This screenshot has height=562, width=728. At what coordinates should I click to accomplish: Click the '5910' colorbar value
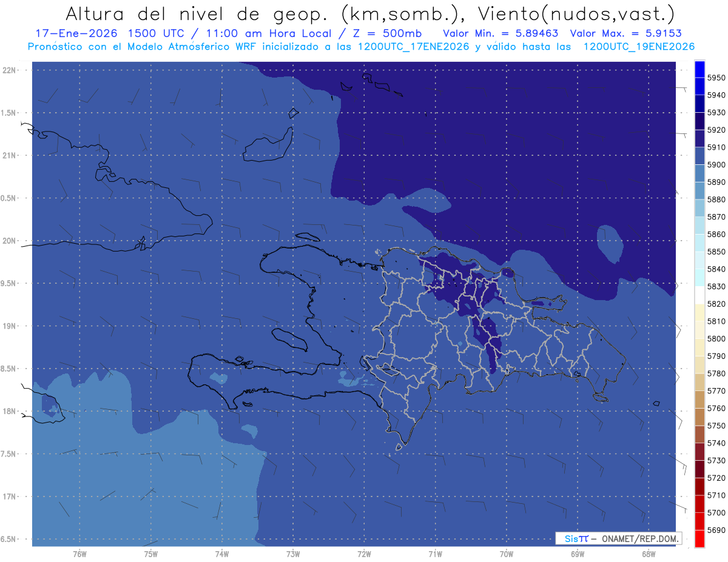pos(716,147)
